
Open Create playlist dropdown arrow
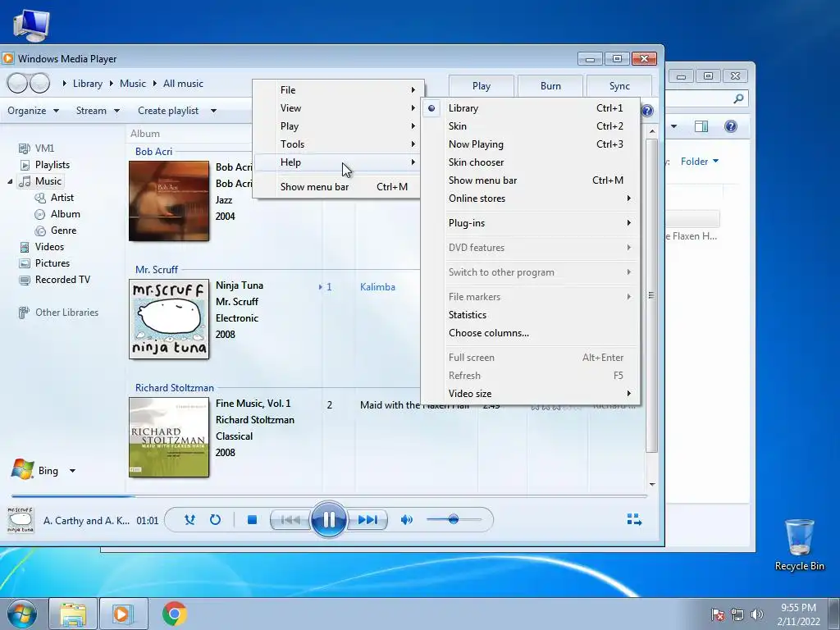[x=213, y=111]
